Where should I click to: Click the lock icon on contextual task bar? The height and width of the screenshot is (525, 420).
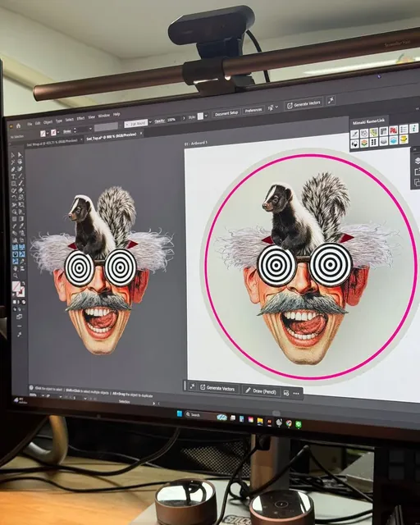click(x=286, y=393)
